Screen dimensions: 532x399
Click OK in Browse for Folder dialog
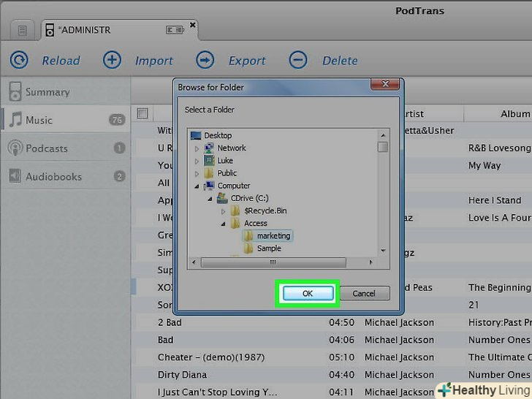pos(308,293)
